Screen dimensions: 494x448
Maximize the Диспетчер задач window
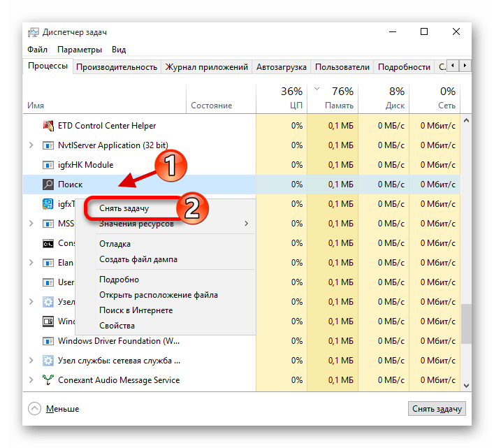tap(424, 31)
